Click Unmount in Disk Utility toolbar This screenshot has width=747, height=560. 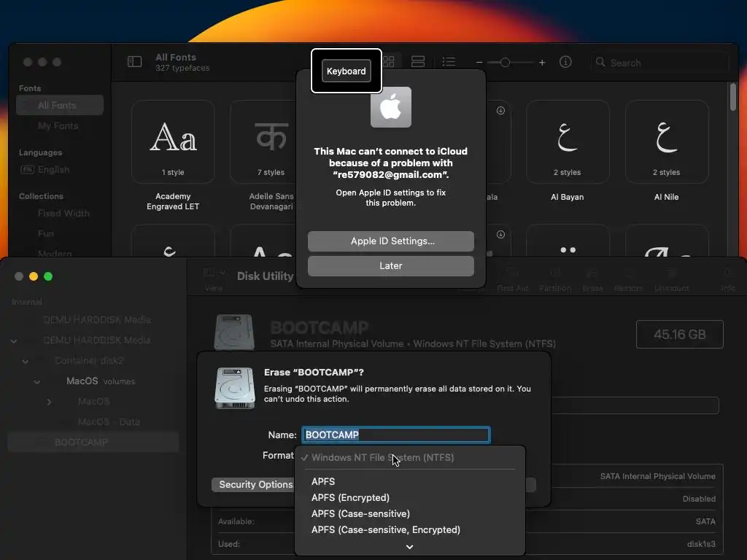tap(672, 279)
